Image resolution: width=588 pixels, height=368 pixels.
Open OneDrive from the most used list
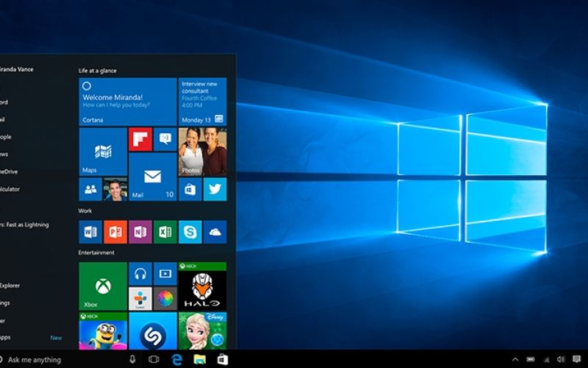pos(9,171)
